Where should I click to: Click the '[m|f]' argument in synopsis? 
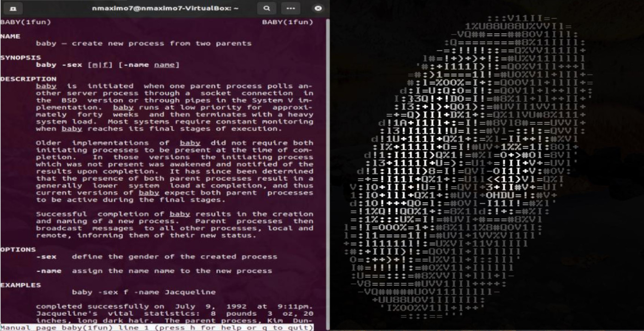tap(100, 65)
